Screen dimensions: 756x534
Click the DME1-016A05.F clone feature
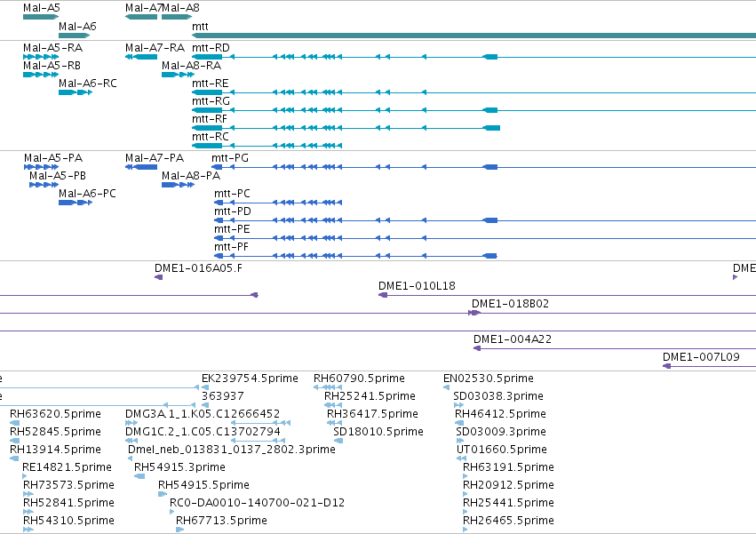159,277
